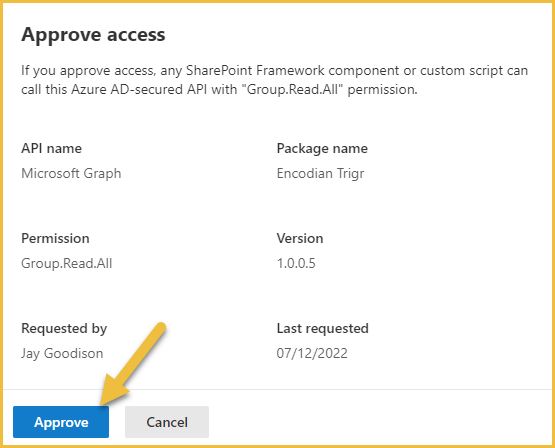Select the Group.Read.All permission value
Viewport: 555px width, 448px height.
coord(67,263)
